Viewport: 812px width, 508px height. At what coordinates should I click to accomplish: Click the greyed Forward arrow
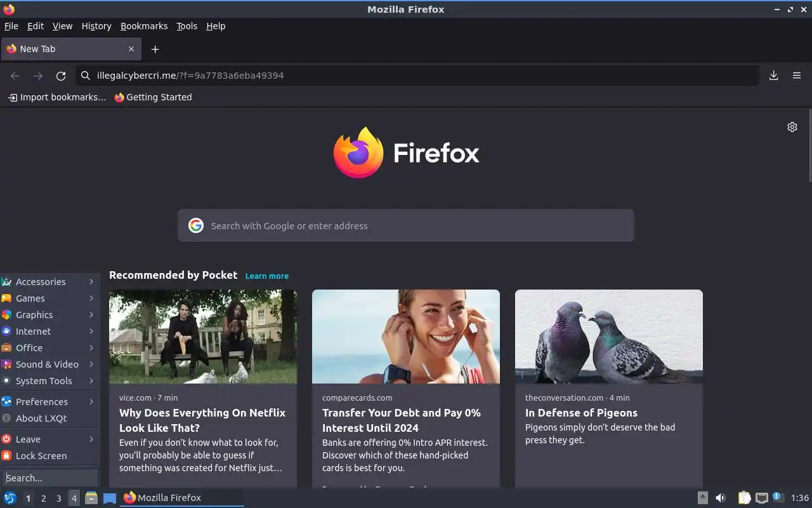[38, 76]
